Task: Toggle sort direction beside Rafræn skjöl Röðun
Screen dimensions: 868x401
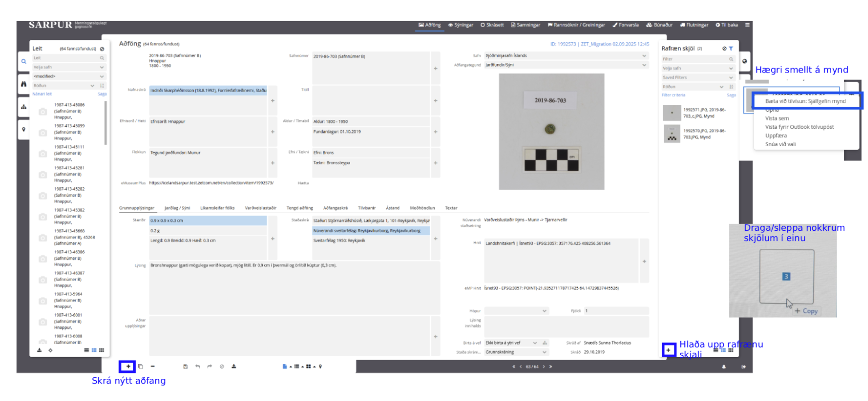Action: pos(731,87)
